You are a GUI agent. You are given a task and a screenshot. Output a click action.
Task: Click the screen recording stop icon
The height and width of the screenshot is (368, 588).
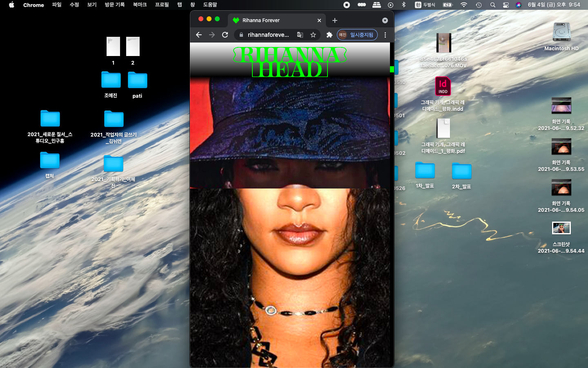[347, 5]
